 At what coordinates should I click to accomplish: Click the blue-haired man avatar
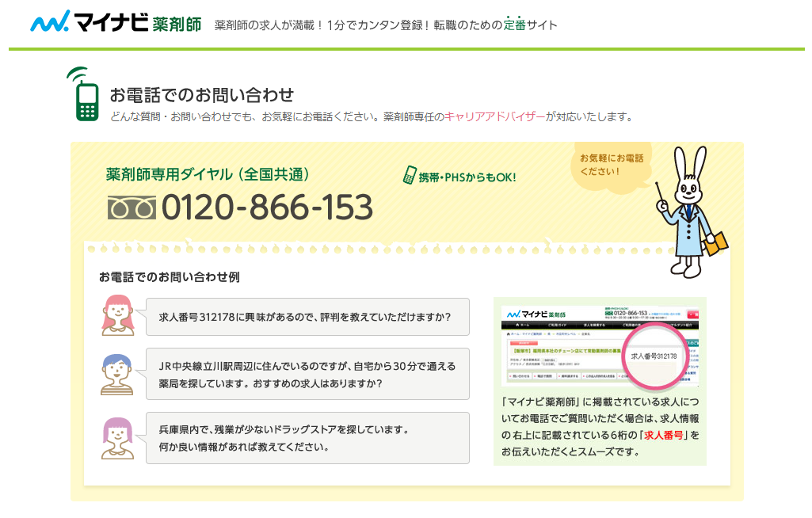tap(117, 375)
